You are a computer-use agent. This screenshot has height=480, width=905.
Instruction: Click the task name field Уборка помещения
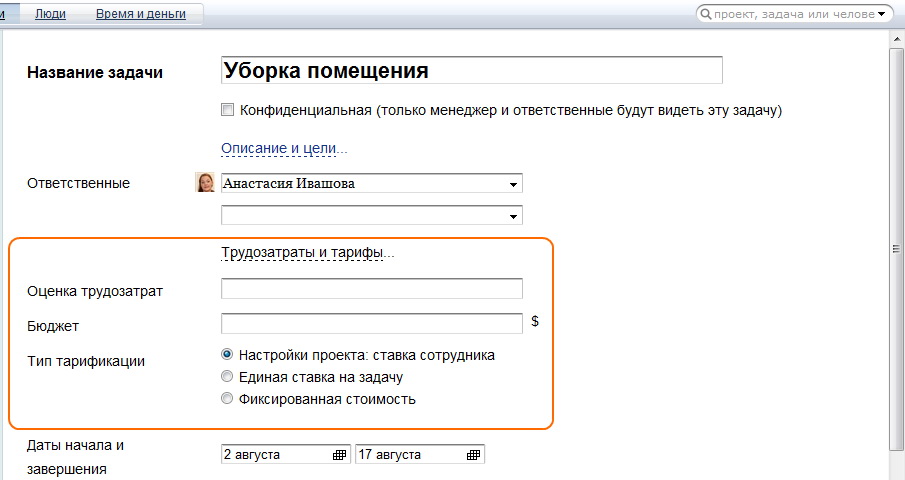point(471,71)
